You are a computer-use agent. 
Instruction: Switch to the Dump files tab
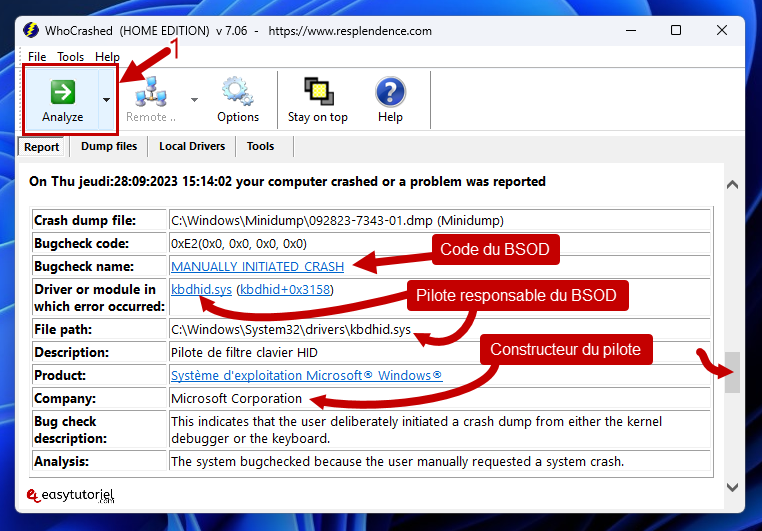[x=109, y=146]
